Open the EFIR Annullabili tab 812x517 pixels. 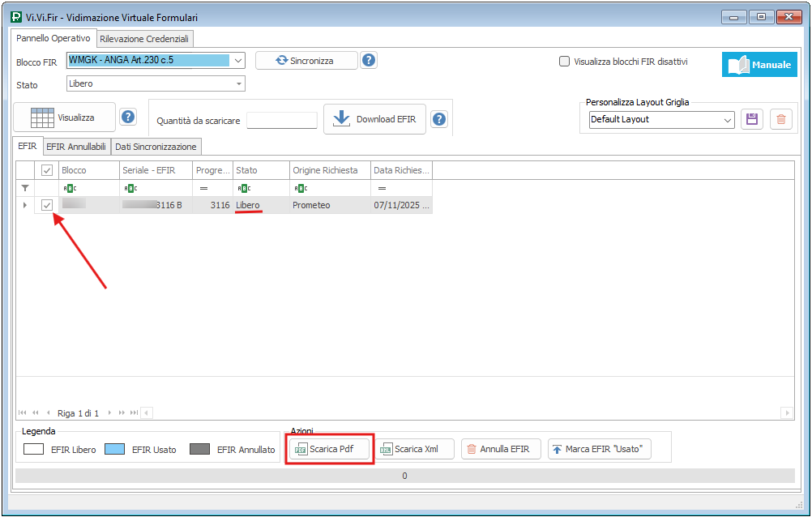76,147
